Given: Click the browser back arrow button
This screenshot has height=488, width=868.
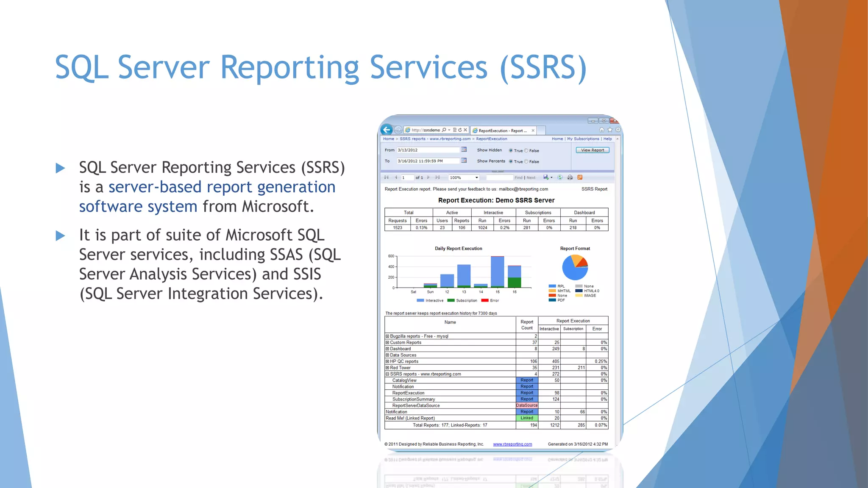Looking at the screenshot, I should point(387,130).
